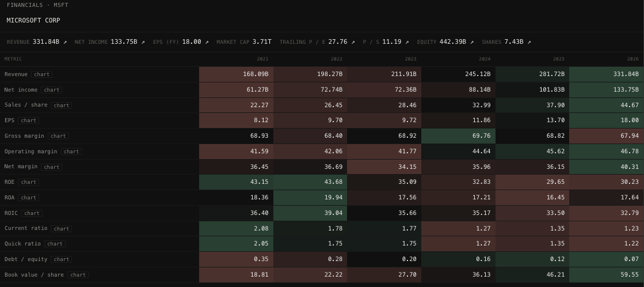Select Sales / share 2023 cell 28.46
The image size is (644, 287).
[x=384, y=105]
